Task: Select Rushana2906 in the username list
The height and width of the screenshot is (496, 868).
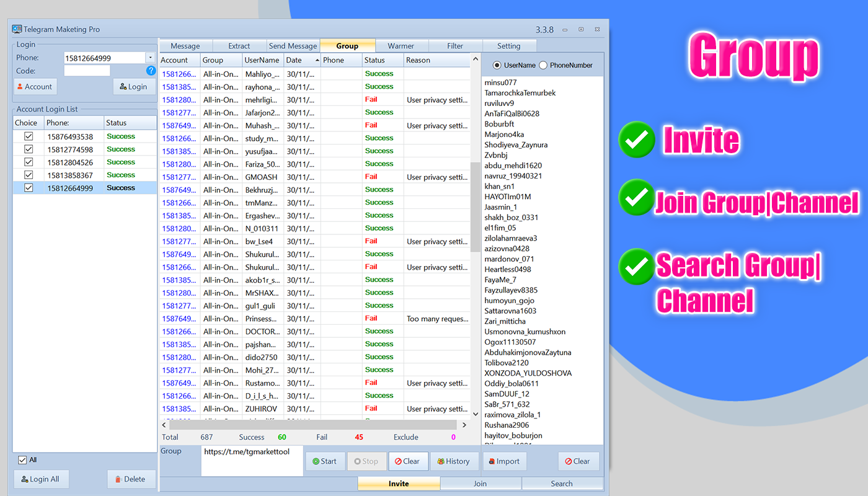Action: click(507, 425)
